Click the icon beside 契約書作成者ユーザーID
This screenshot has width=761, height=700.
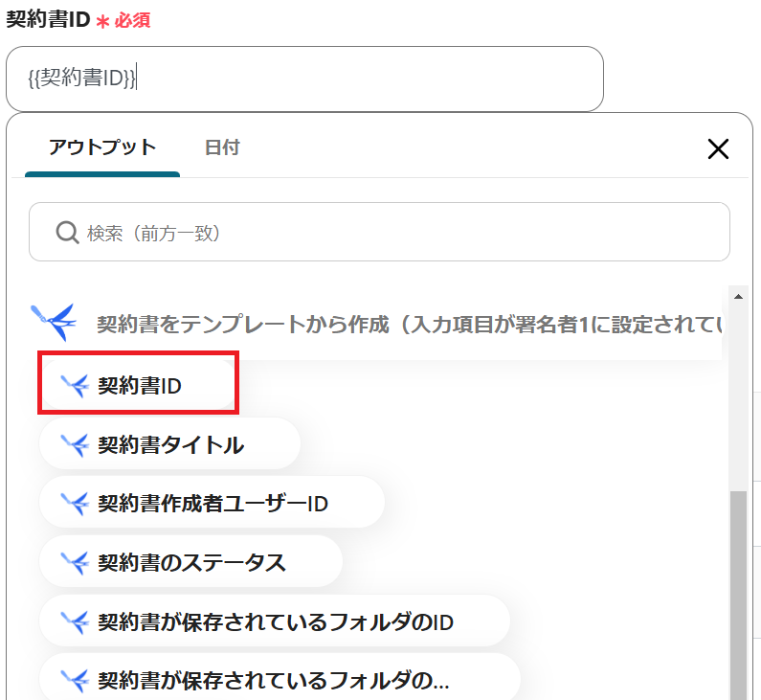click(74, 504)
